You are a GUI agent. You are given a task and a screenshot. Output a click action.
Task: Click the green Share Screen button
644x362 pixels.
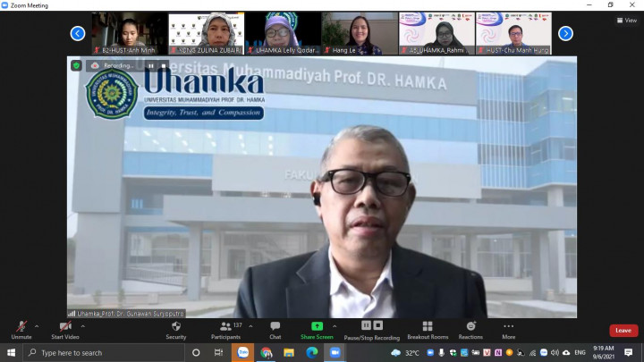[317, 331]
